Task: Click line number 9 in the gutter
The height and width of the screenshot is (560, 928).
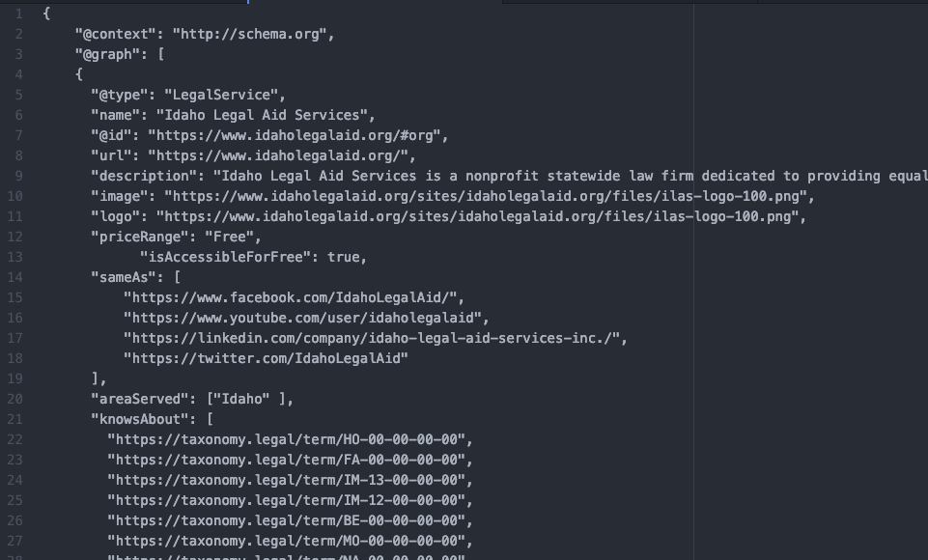Action: click(x=19, y=176)
